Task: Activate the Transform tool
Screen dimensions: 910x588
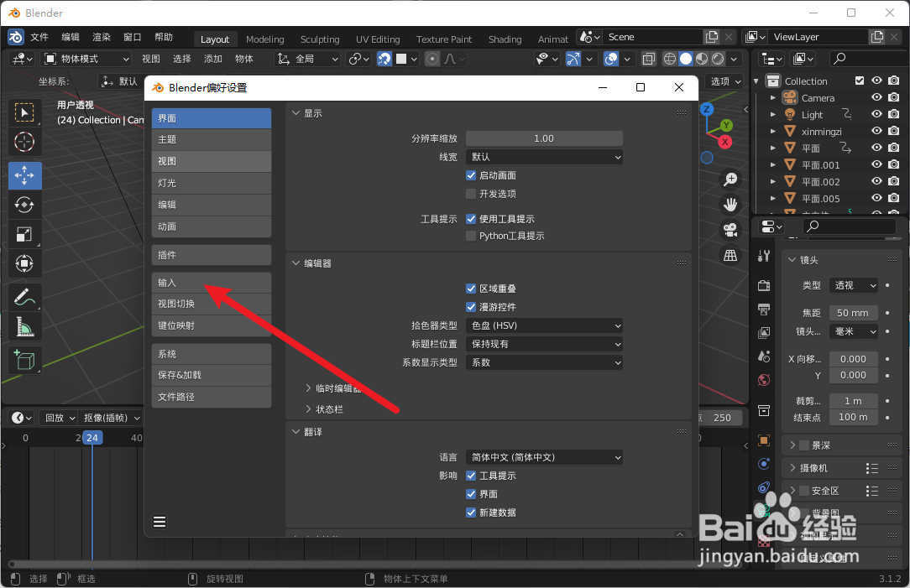Action: [x=24, y=264]
